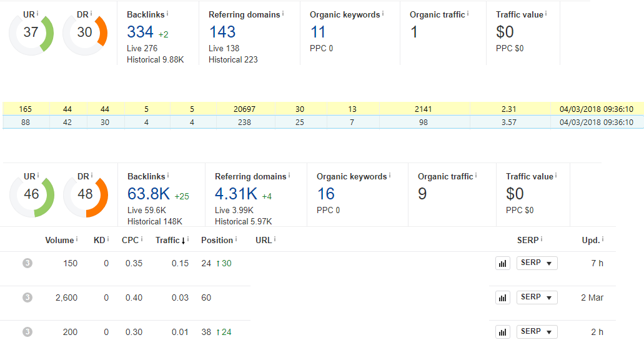This screenshot has height=360, width=644.
Task: Sort table by Position column header
Action: click(x=217, y=241)
